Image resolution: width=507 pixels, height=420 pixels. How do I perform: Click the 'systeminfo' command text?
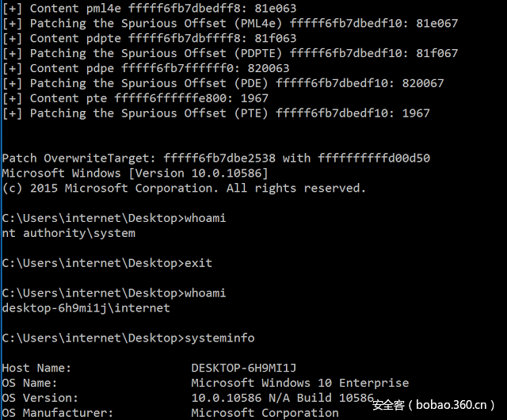pyautogui.click(x=219, y=338)
